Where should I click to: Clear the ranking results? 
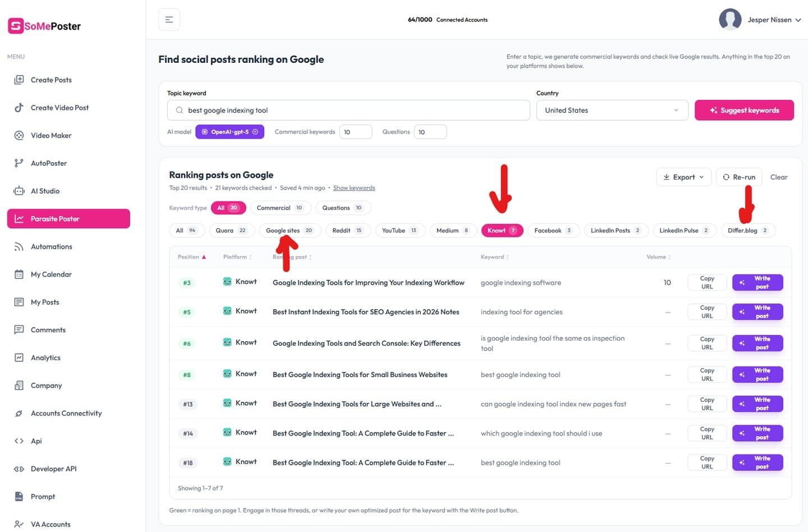[779, 177]
